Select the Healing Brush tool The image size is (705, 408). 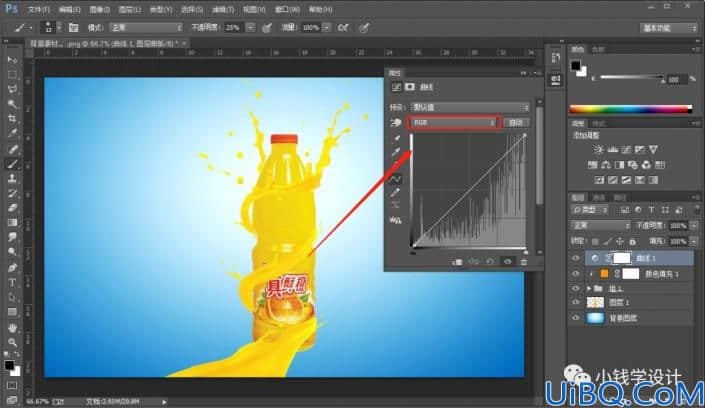tap(12, 149)
